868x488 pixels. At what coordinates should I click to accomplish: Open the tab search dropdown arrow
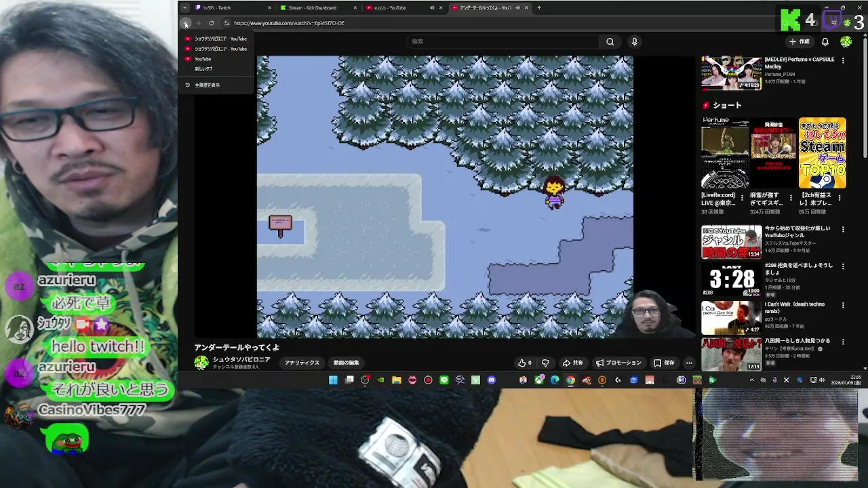[x=184, y=7]
